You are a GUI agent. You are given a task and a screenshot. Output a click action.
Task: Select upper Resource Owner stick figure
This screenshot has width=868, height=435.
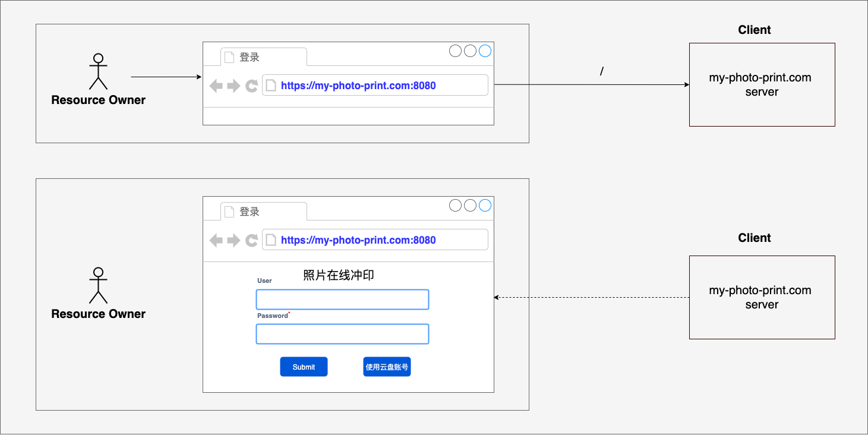click(x=98, y=71)
